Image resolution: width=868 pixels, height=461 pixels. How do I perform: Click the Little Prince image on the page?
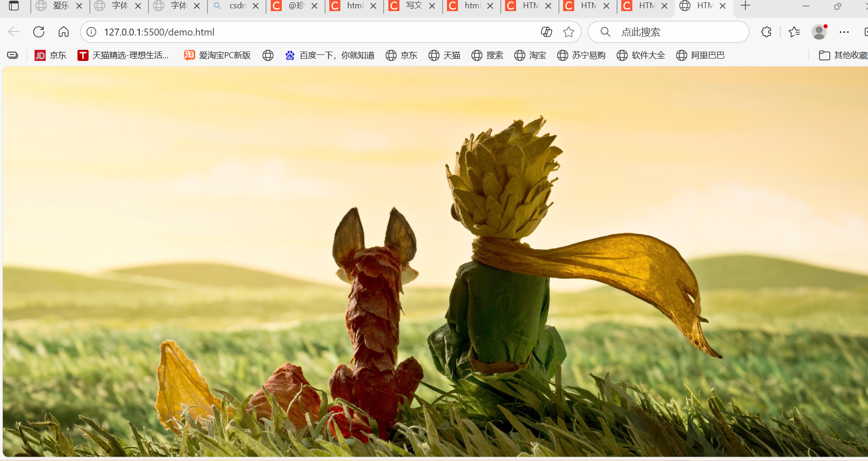(x=435, y=262)
